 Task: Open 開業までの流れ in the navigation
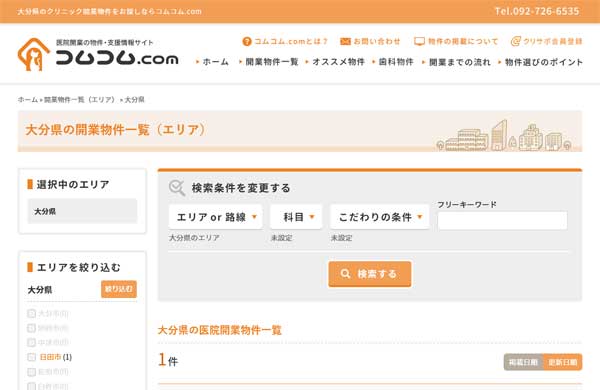tap(460, 62)
